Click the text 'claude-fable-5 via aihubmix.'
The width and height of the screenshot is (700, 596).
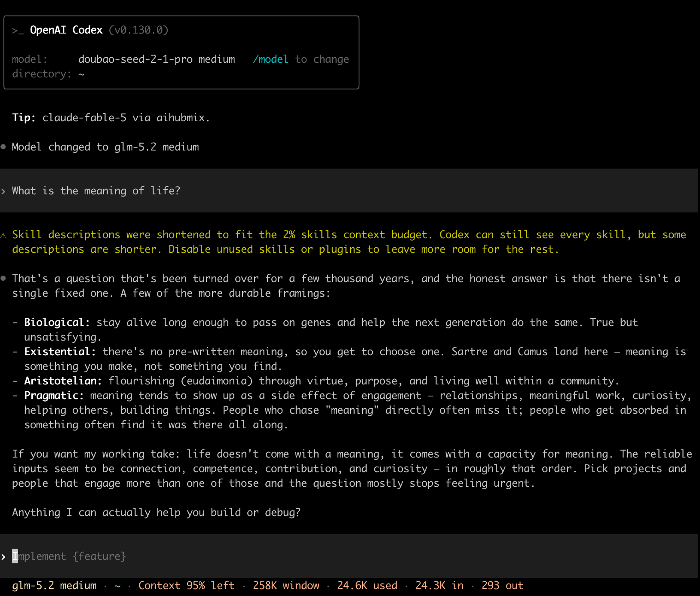(x=126, y=118)
